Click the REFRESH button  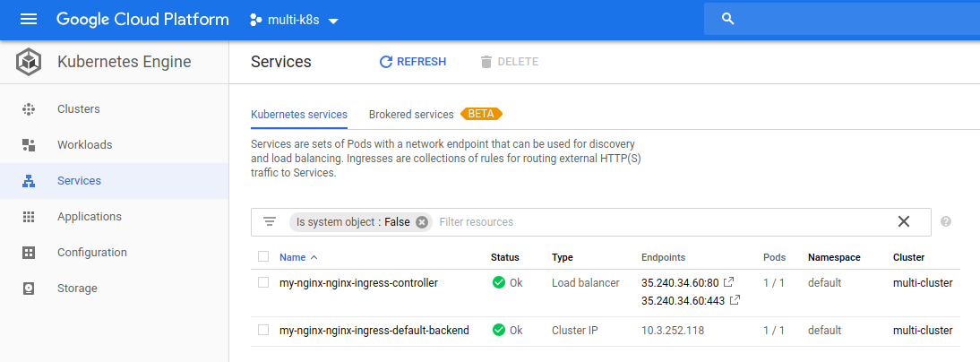[x=412, y=62]
